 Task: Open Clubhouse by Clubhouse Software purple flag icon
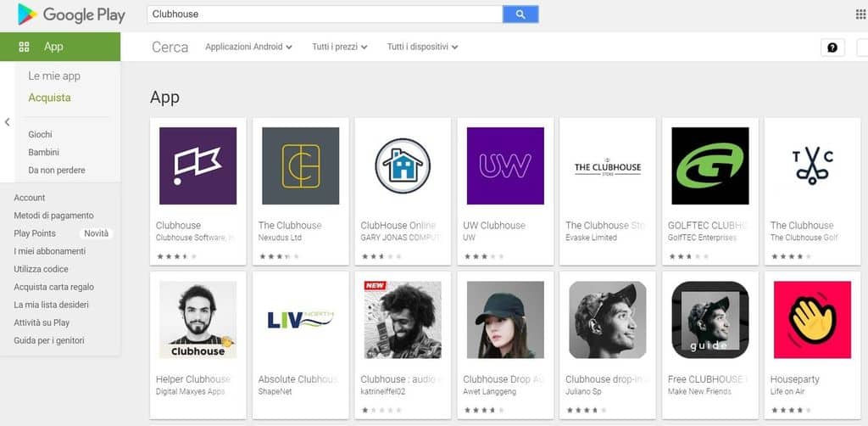[x=198, y=165]
